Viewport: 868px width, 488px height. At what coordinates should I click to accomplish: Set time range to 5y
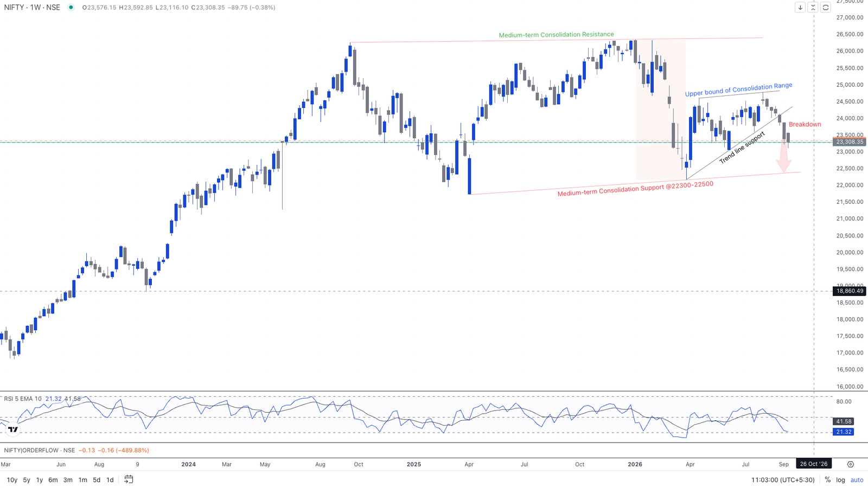click(x=27, y=480)
